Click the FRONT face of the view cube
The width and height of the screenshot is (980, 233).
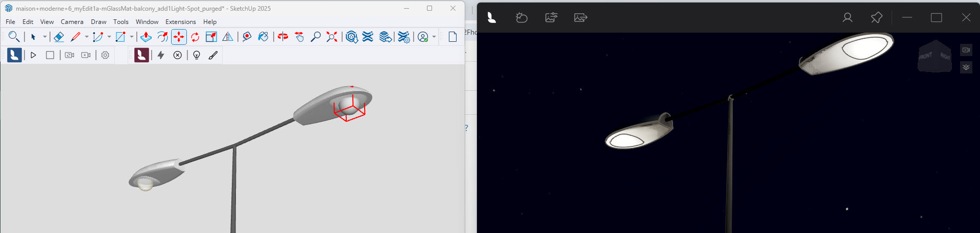(x=926, y=56)
